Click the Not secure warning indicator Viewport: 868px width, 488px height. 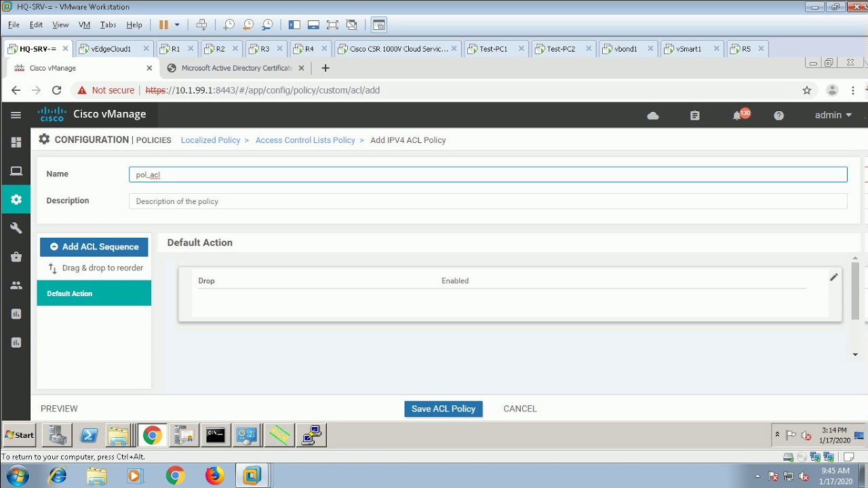(x=106, y=90)
